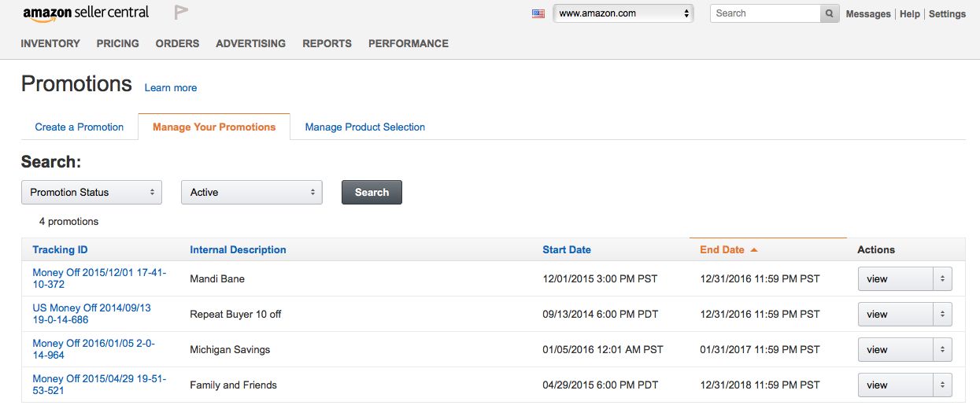This screenshot has height=420, width=980.
Task: Expand actions arrow for Family and Friends
Action: 942,385
